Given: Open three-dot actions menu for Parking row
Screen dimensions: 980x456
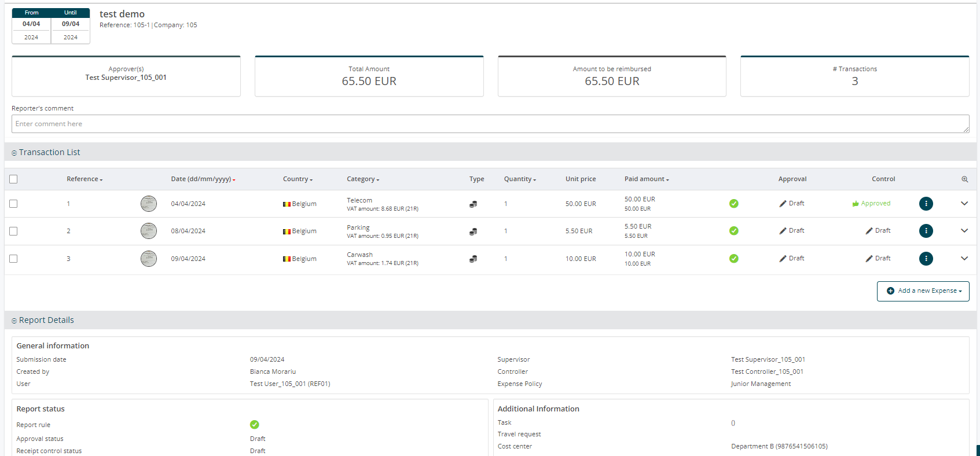Looking at the screenshot, I should click(x=926, y=231).
